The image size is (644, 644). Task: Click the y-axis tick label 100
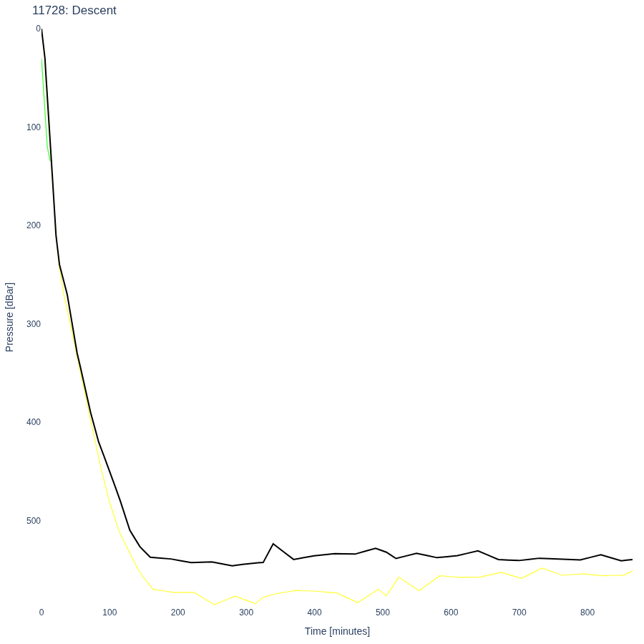34,127
